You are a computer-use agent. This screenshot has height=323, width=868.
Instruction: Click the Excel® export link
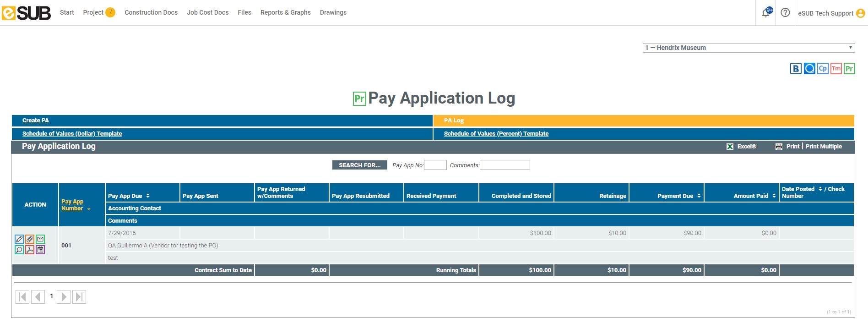click(747, 147)
